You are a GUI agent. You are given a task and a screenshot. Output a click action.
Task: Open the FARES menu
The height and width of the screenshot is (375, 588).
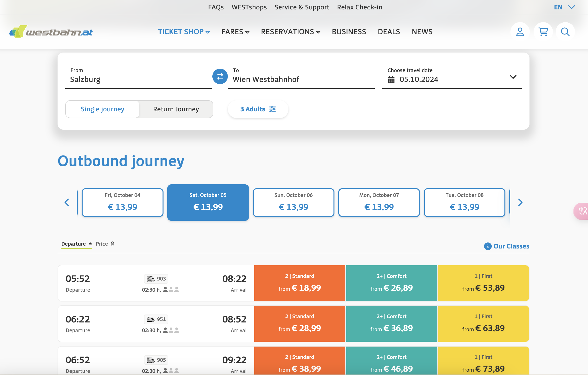[235, 32]
